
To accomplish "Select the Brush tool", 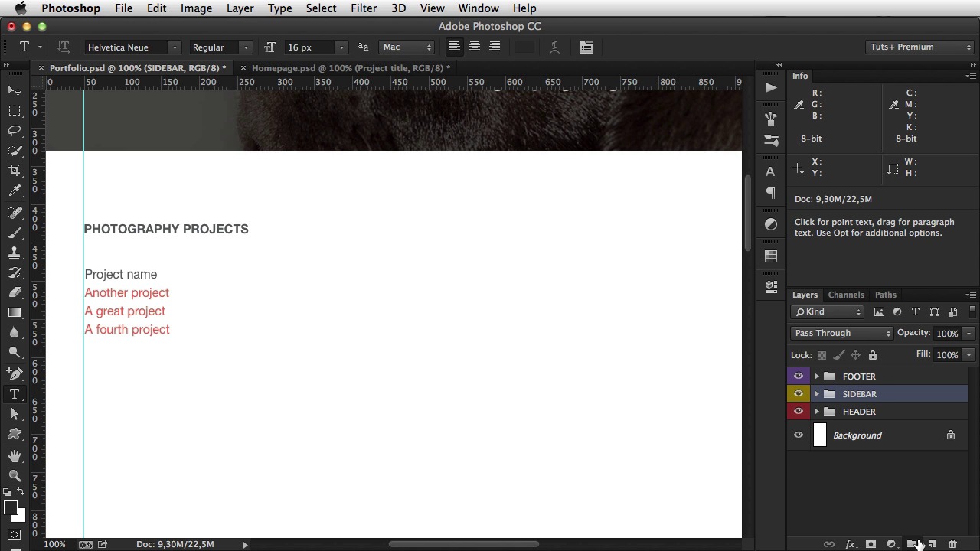I will coord(15,233).
